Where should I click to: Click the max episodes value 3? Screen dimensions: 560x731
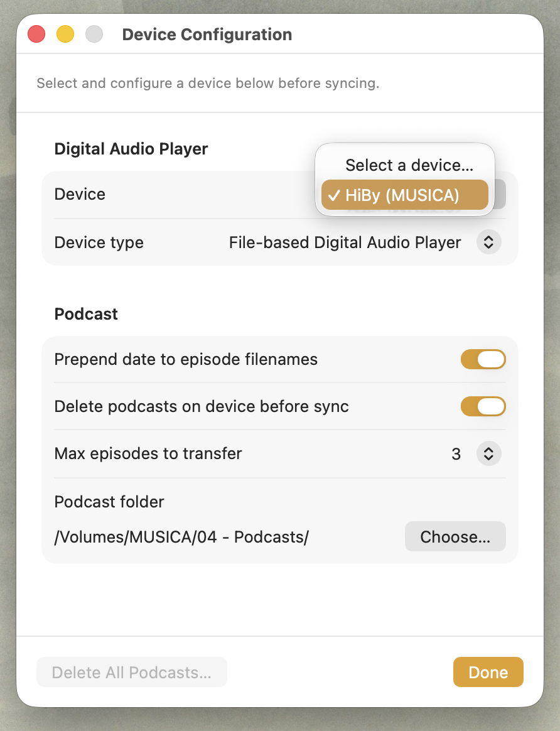456,453
